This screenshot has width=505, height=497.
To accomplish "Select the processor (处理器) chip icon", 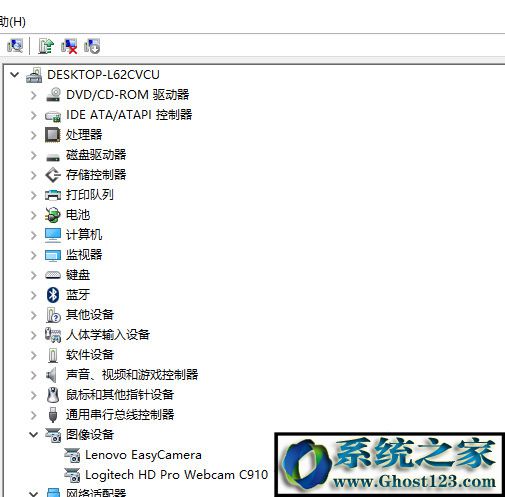I will point(53,135).
